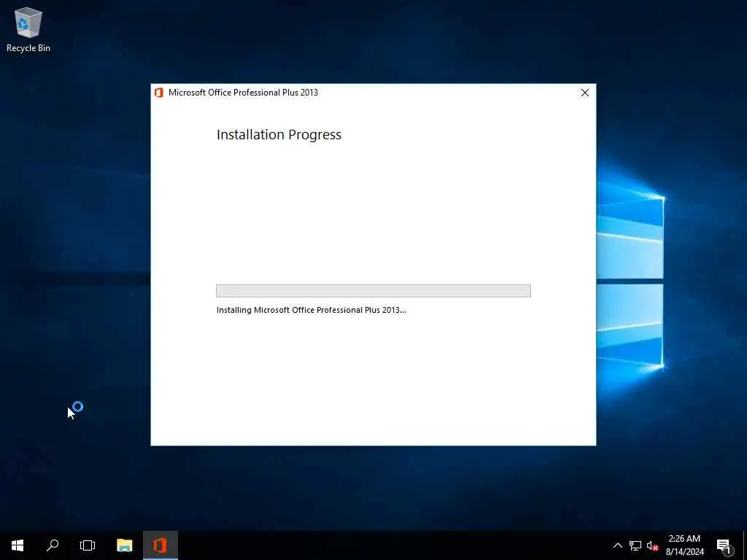Click 'Installing Microsoft Office Professional Plus 2013...' status text
The width and height of the screenshot is (747, 560).
pos(311,310)
